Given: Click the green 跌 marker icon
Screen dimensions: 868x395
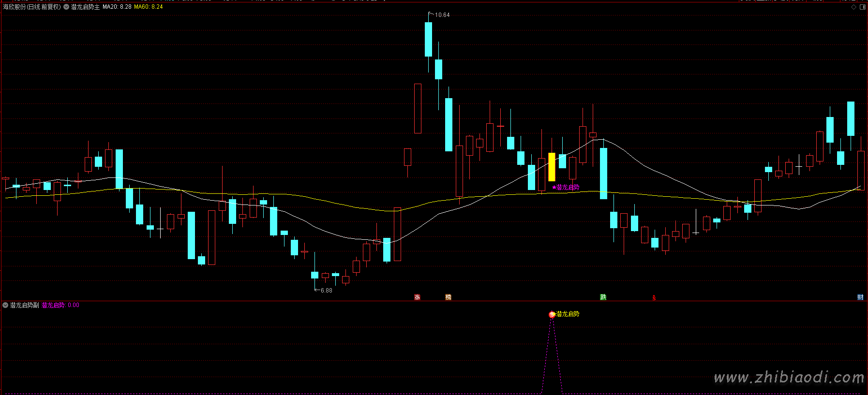Looking at the screenshot, I should coord(603,297).
